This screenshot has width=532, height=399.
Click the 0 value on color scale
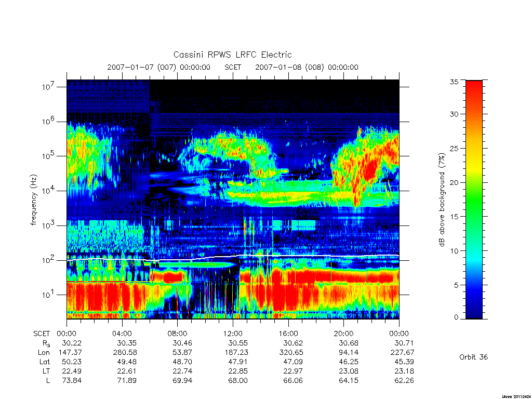456,317
